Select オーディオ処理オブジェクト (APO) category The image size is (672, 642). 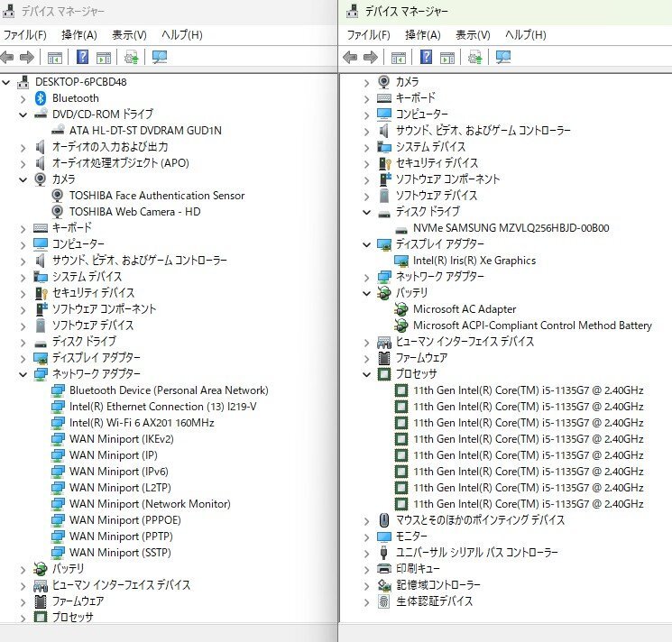pos(121,162)
